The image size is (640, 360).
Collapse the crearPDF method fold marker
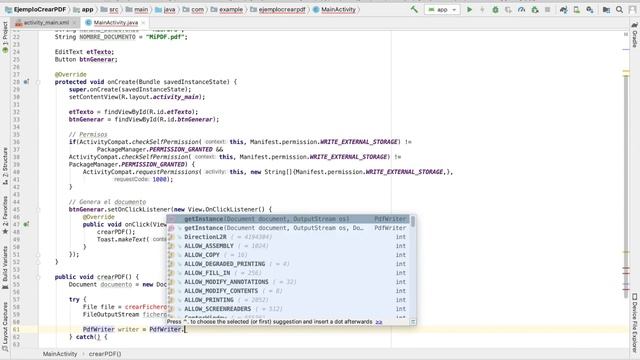tap(38, 277)
